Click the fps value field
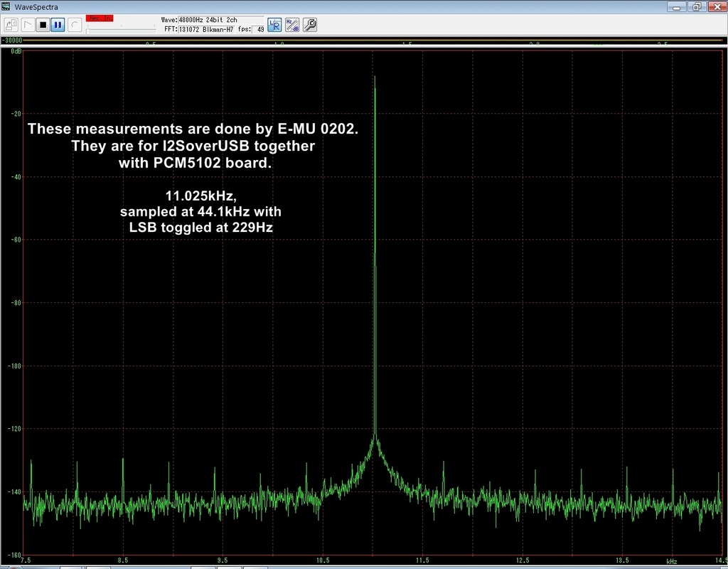The image size is (728, 569). pyautogui.click(x=259, y=29)
